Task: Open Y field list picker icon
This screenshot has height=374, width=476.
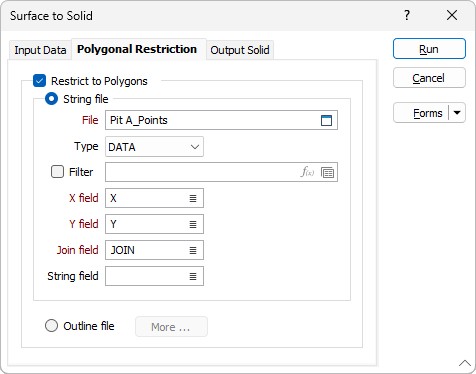Action: coord(193,224)
